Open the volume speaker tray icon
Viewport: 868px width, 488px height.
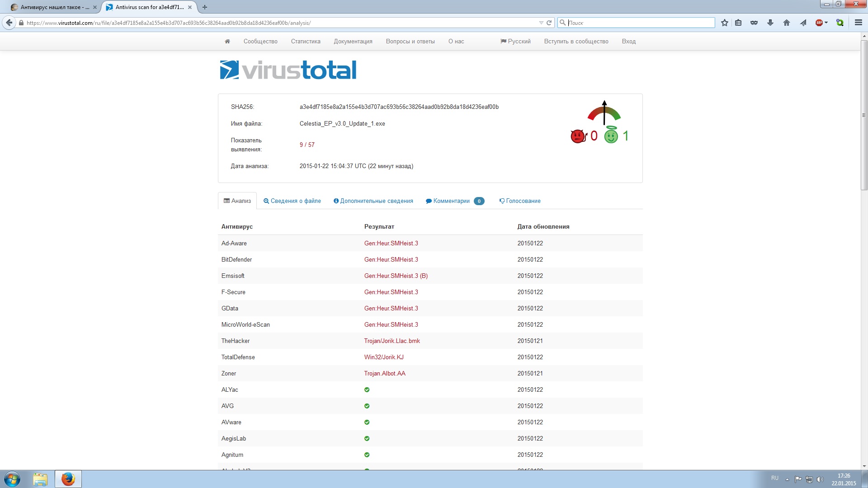pyautogui.click(x=820, y=479)
